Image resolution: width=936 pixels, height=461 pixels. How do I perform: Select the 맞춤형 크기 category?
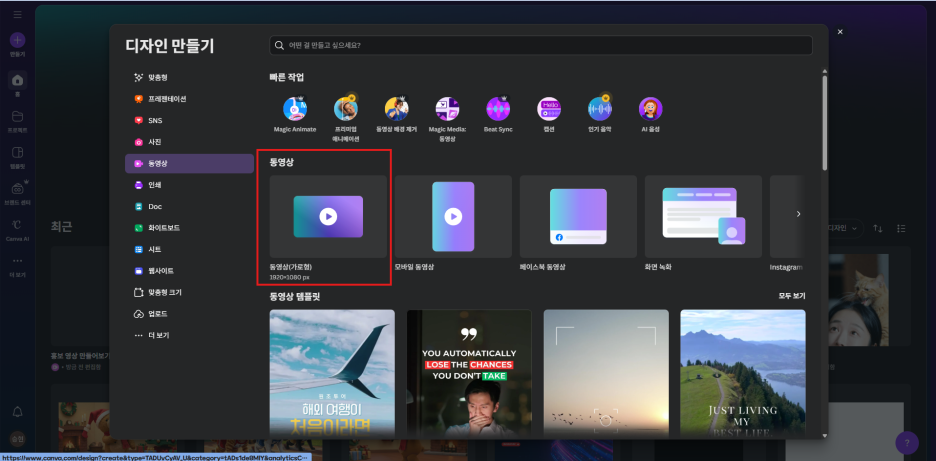pyautogui.click(x=189, y=293)
